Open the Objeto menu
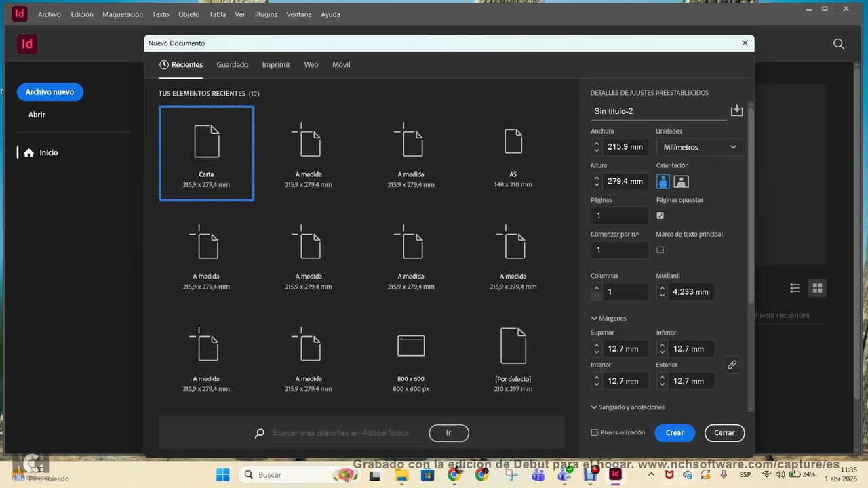Screen dimensions: 868x488 coord(189,14)
